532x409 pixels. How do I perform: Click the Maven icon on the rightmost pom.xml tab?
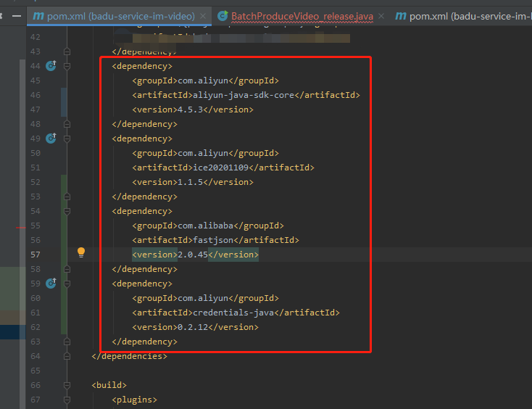[x=401, y=16]
